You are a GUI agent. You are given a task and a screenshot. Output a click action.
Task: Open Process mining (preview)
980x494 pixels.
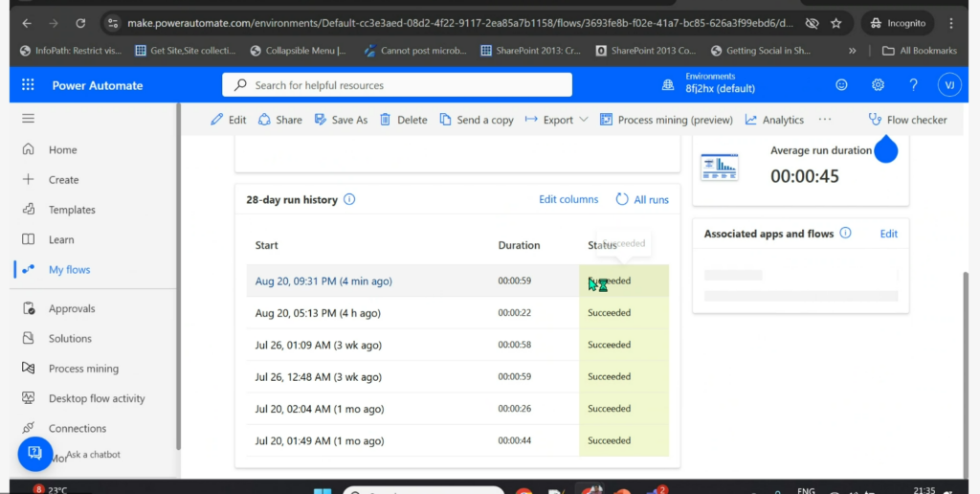pos(666,120)
